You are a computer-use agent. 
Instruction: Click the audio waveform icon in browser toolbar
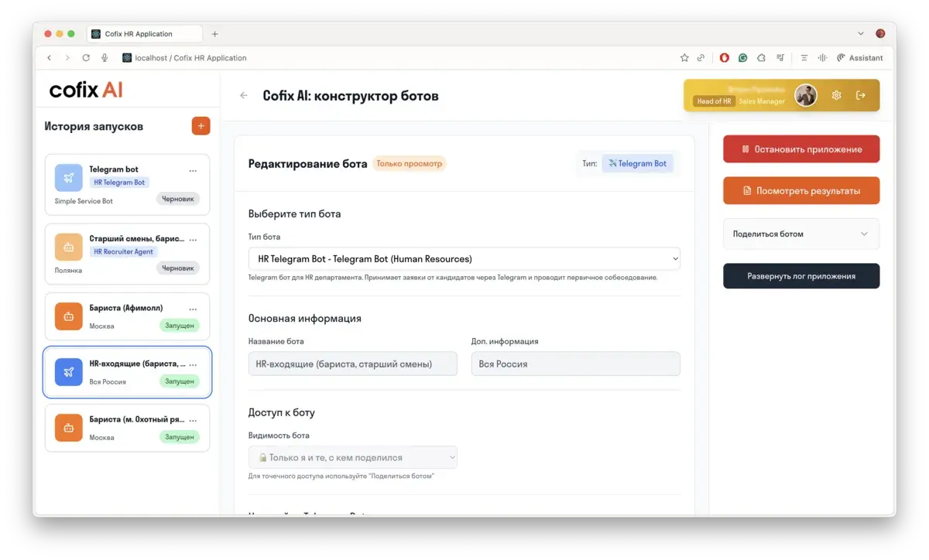pyautogui.click(x=822, y=58)
